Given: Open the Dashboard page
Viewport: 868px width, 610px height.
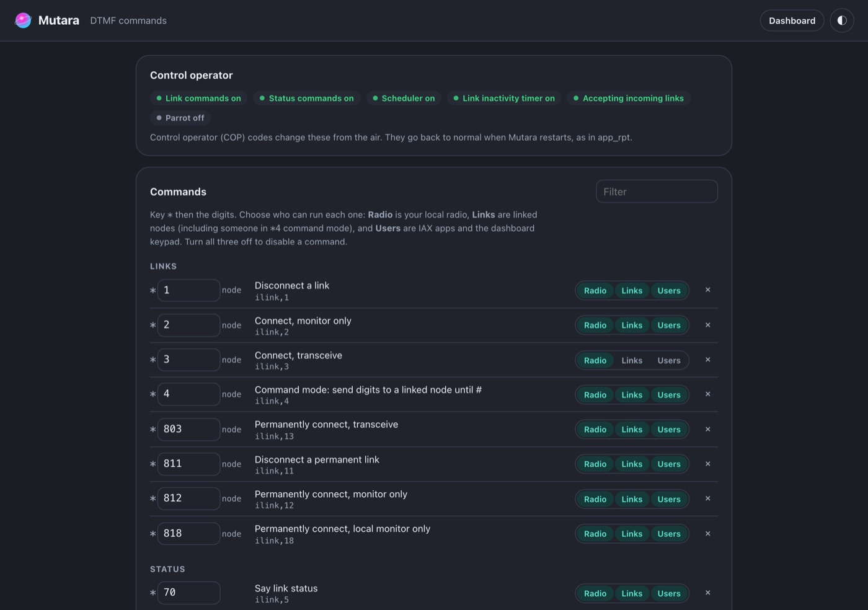Looking at the screenshot, I should 792,20.
